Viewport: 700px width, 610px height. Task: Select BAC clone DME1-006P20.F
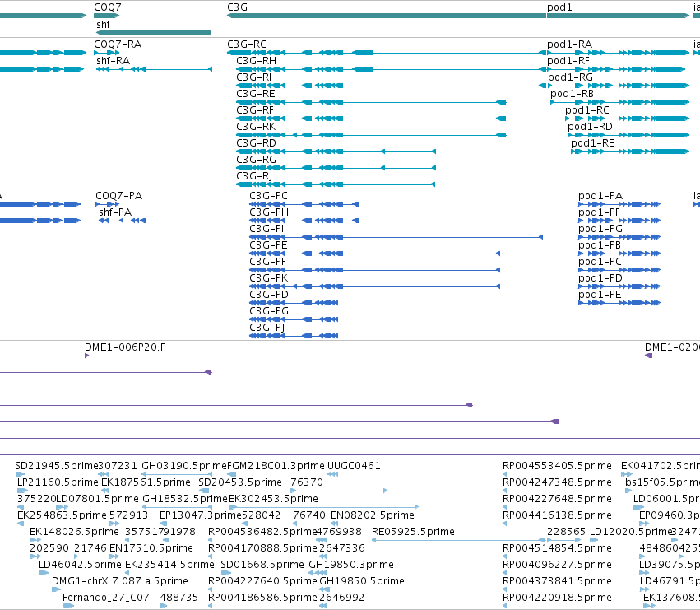124,347
